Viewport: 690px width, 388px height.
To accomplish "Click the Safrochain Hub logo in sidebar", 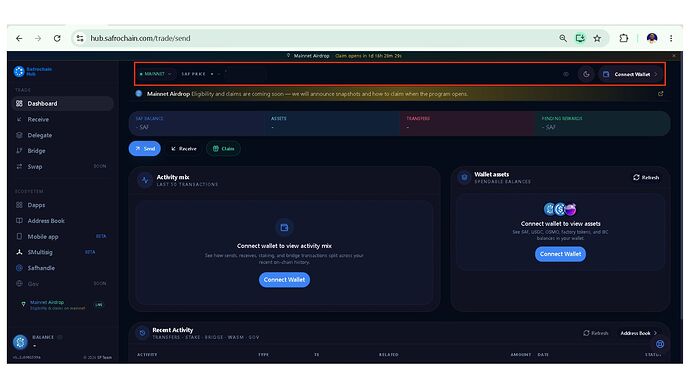I will coord(33,71).
